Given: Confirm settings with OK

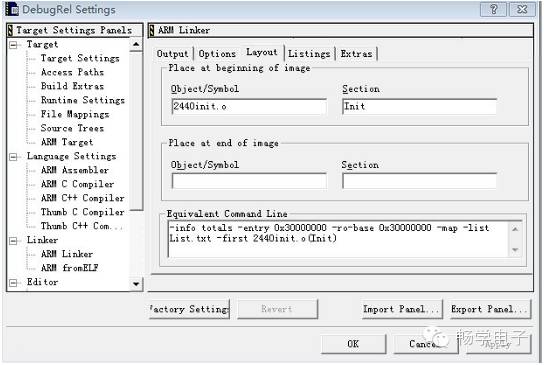Looking at the screenshot, I should [353, 344].
